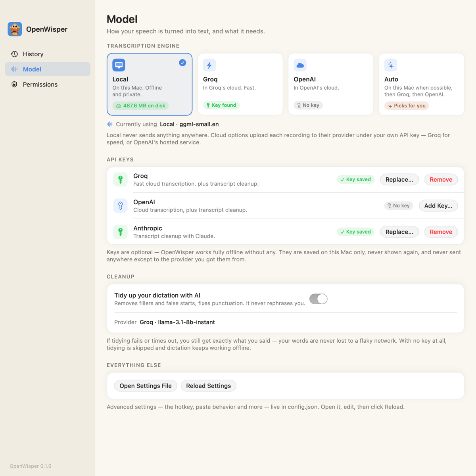Click the Local · ggml-small.en text
The width and height of the screenshot is (476, 476).
pyautogui.click(x=189, y=124)
